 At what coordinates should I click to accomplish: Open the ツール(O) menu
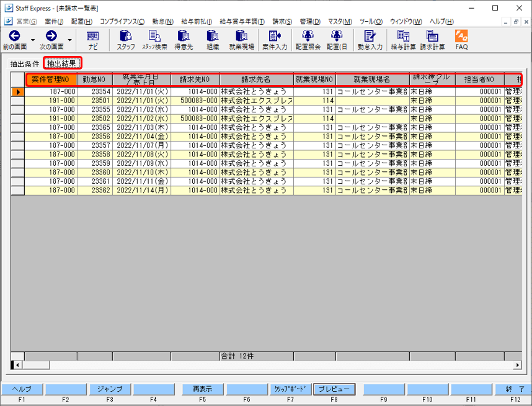point(371,21)
